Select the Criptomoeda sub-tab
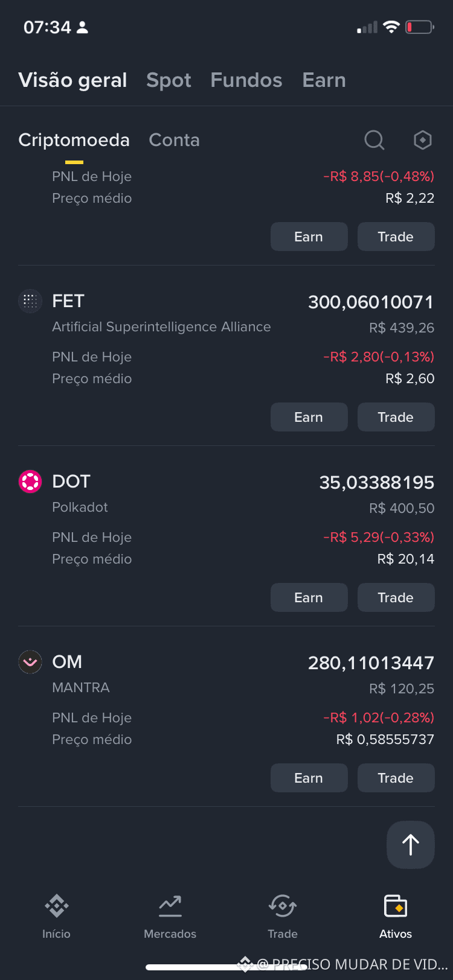453x980 pixels. tap(74, 140)
